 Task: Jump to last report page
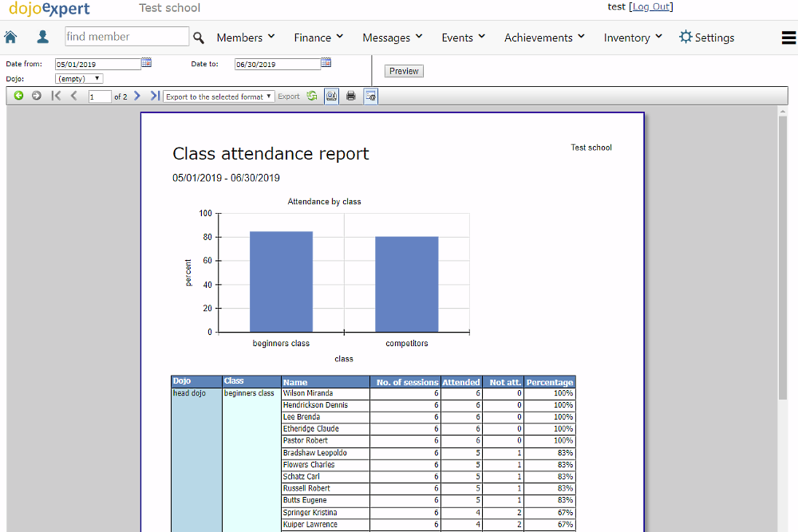pyautogui.click(x=155, y=96)
